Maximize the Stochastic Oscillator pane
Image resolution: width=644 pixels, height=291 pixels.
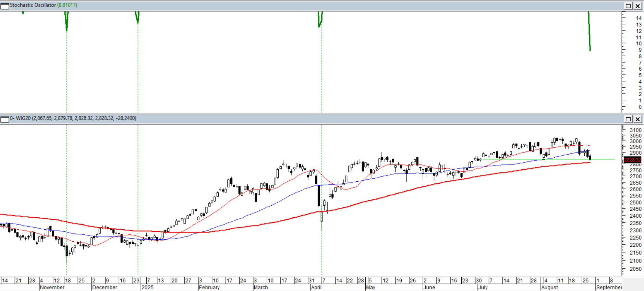(628, 6)
